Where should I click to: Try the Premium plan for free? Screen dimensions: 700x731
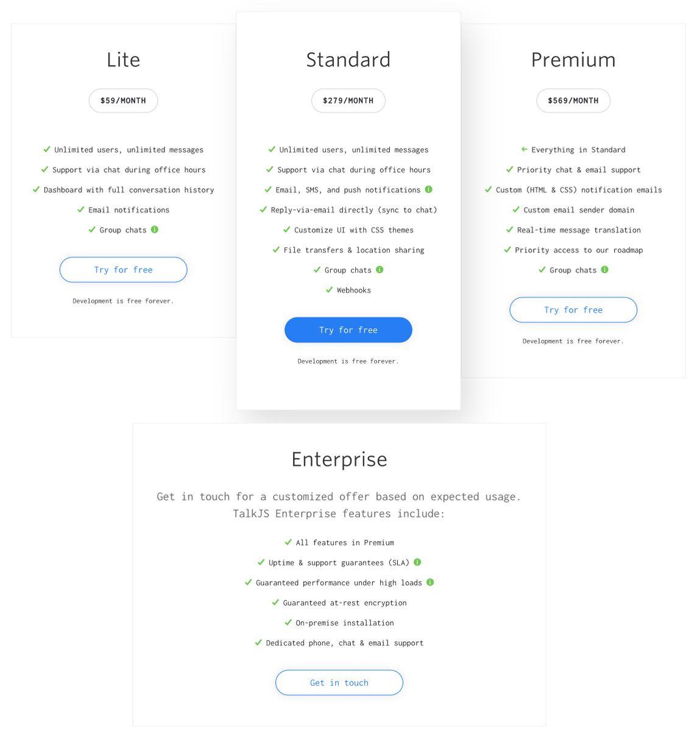click(x=573, y=310)
